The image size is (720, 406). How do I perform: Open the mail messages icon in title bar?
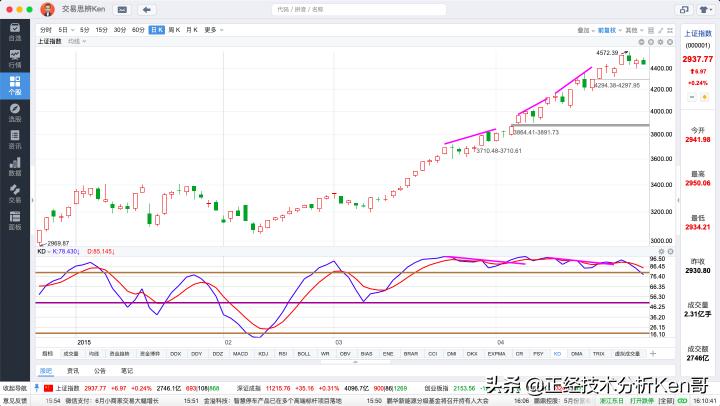click(122, 10)
